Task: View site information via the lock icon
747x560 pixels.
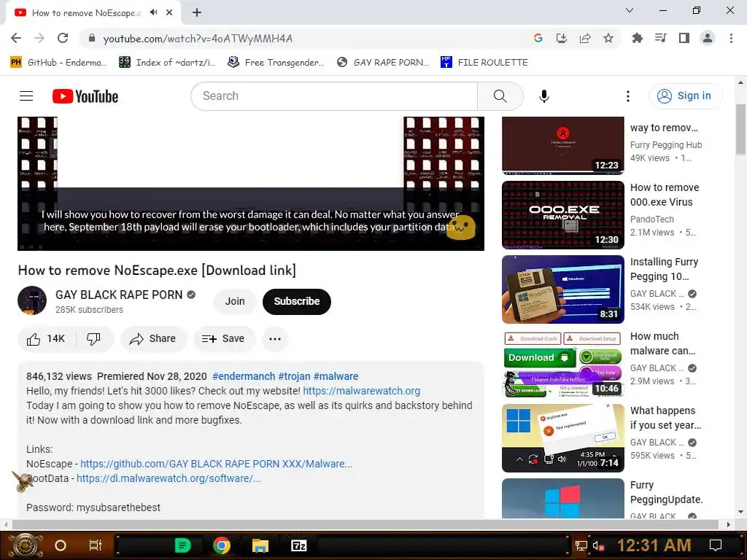Action: (x=92, y=38)
